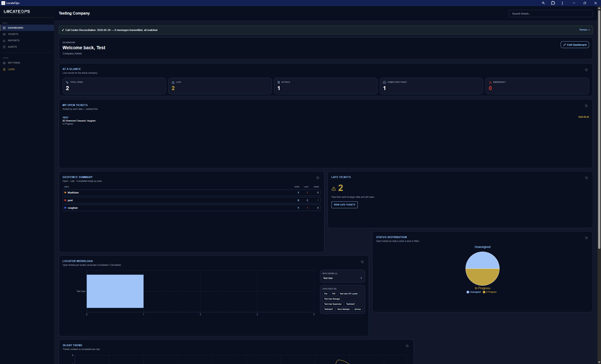
Task: Click red dot next to peel
Action: (65, 200)
